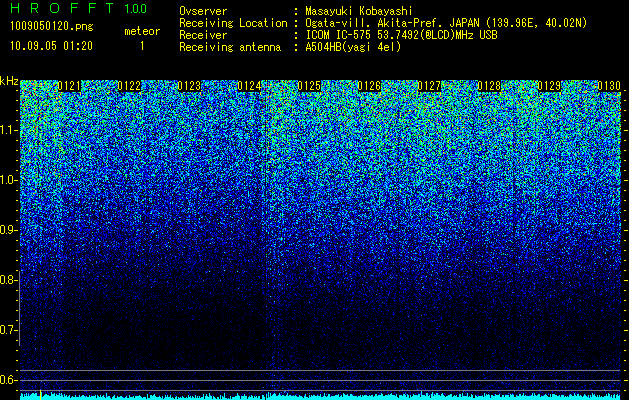The image size is (629, 400).
Task: Select the 0123 time marker label
Action: coord(189,86)
